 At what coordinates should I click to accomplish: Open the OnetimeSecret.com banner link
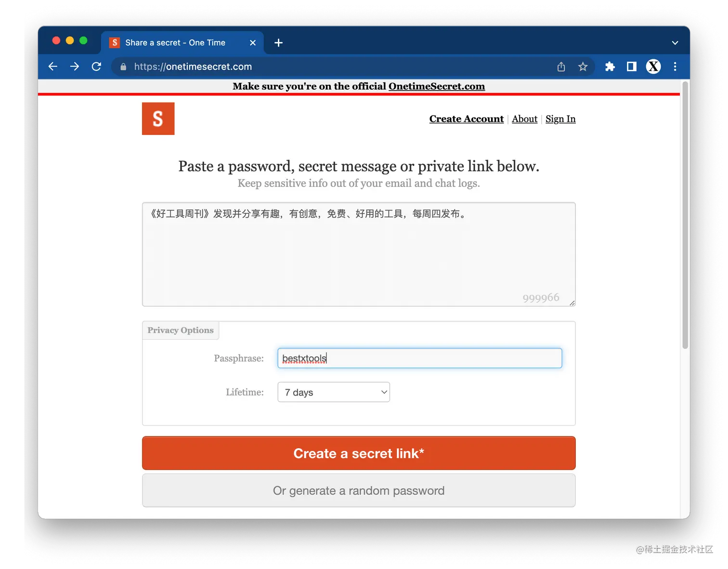click(x=437, y=86)
